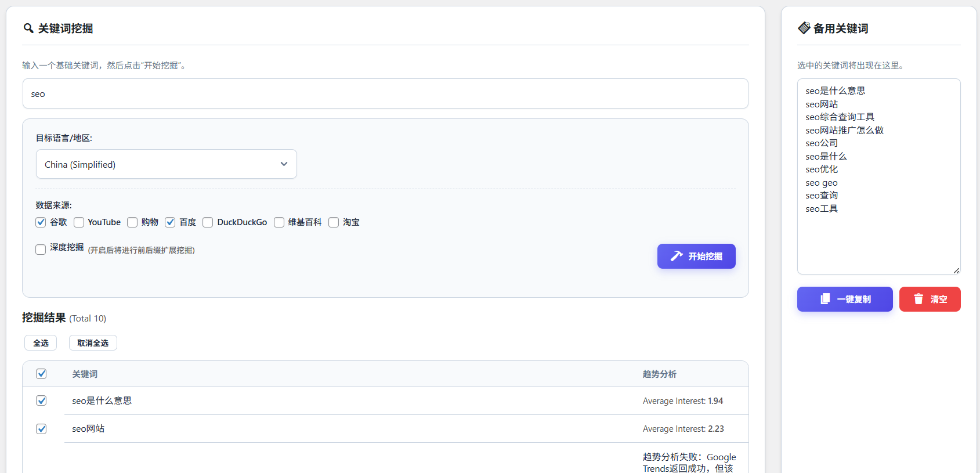
Task: Uncheck the seo网站 result row
Action: point(41,429)
